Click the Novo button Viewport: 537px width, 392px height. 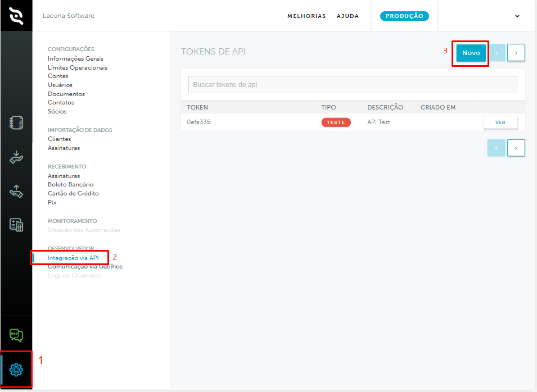coord(471,53)
